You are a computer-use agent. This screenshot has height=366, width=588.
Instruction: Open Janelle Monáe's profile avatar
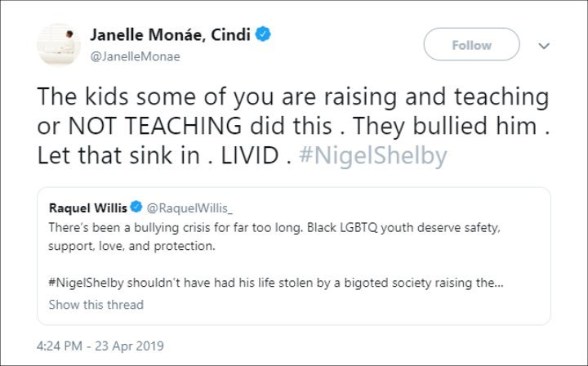59,44
